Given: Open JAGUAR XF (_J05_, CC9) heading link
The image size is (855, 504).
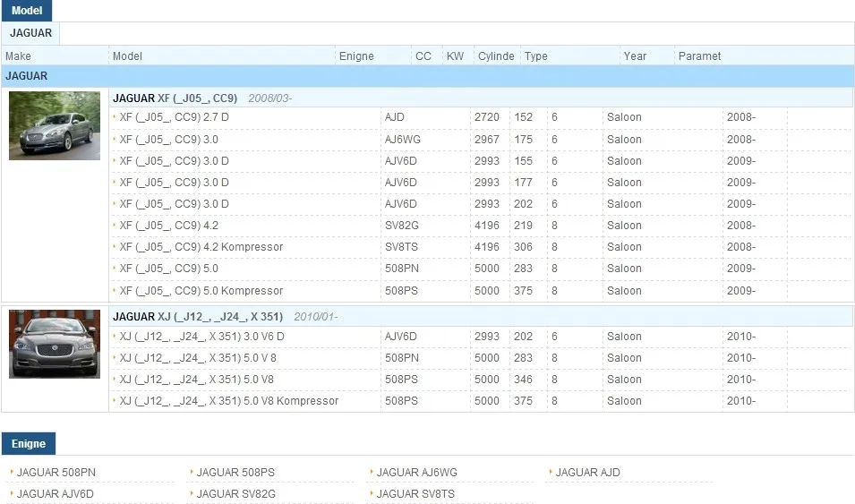Looking at the screenshot, I should tap(175, 98).
